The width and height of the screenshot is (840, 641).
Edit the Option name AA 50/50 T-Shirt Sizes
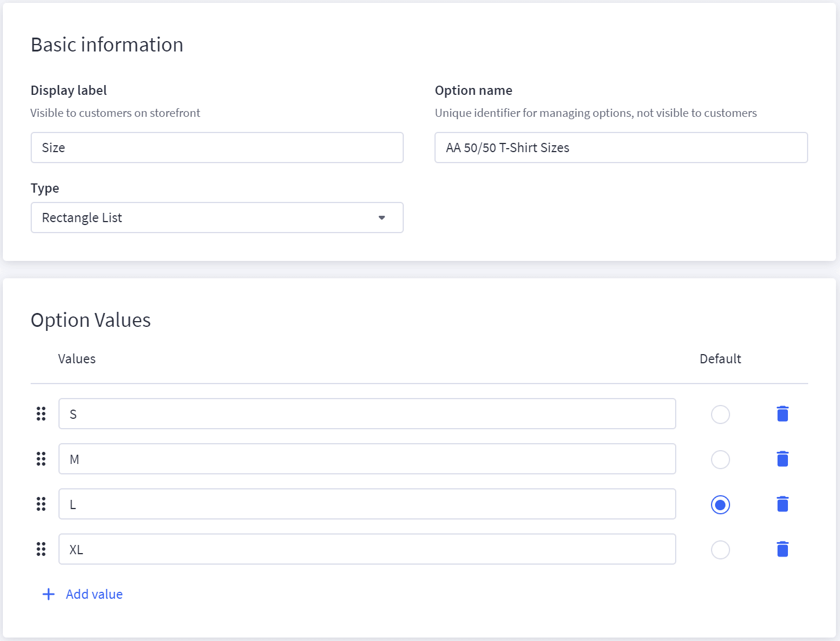[x=621, y=148]
